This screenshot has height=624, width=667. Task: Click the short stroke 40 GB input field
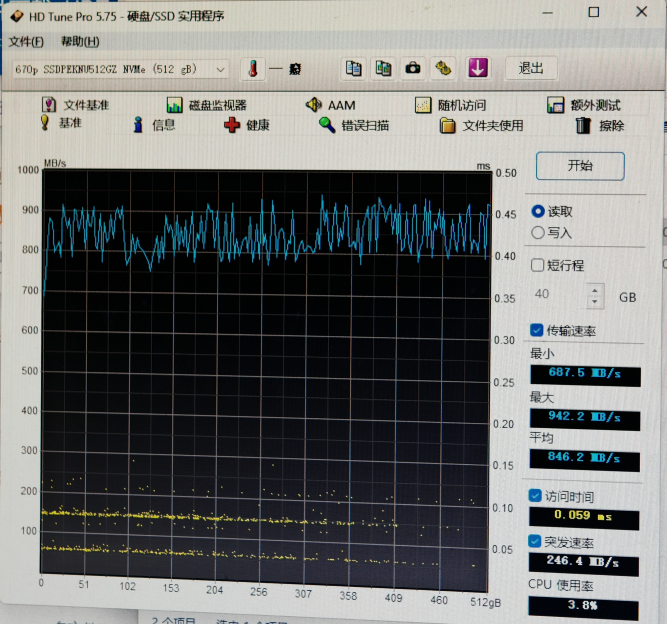coord(560,295)
